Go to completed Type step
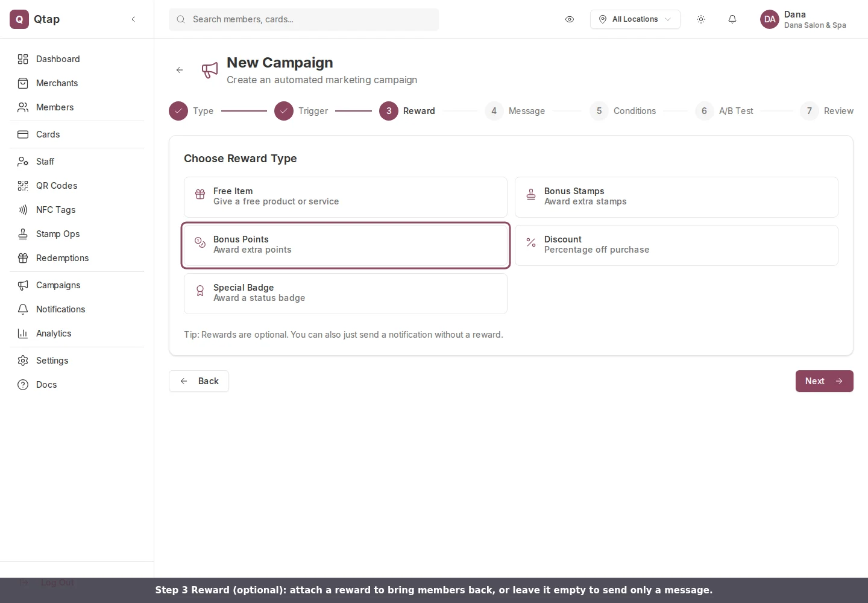Screen dimensions: 868x603 (191, 111)
